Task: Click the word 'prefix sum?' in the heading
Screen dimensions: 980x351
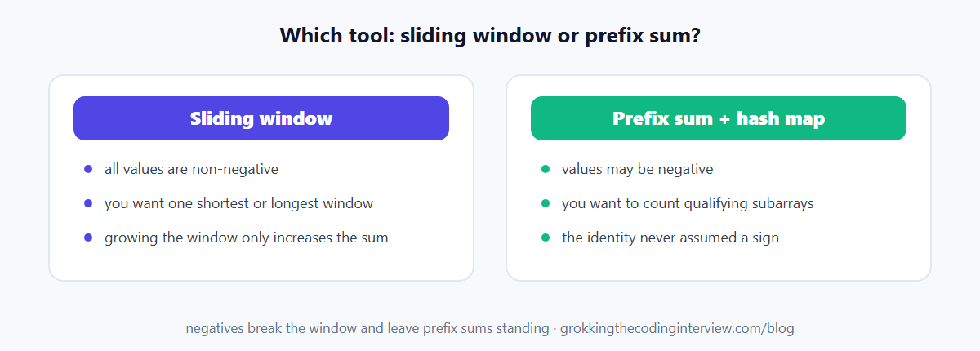Action: (643, 36)
